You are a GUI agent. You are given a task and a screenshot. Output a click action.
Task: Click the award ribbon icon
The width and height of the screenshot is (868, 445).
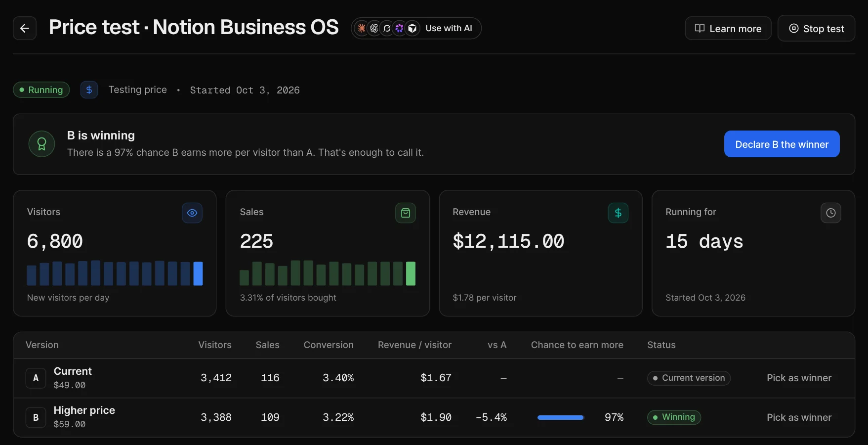click(x=42, y=144)
